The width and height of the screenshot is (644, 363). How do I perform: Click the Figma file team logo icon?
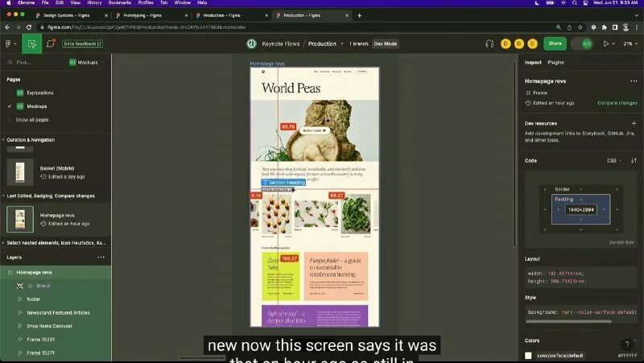click(251, 43)
